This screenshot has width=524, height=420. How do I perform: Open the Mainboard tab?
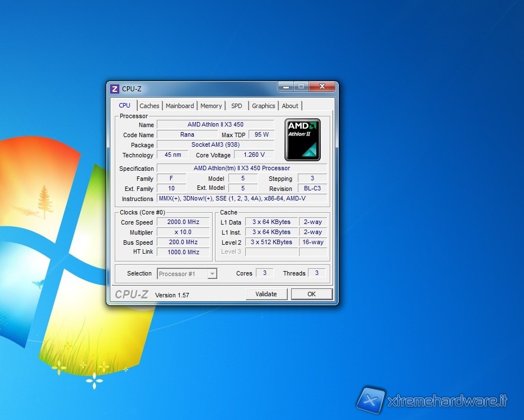(x=180, y=106)
